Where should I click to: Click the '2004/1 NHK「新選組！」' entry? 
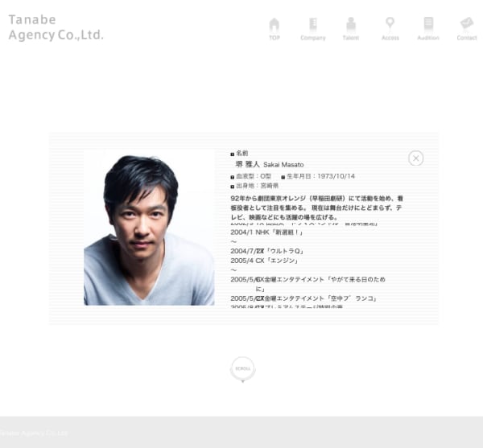click(x=266, y=232)
